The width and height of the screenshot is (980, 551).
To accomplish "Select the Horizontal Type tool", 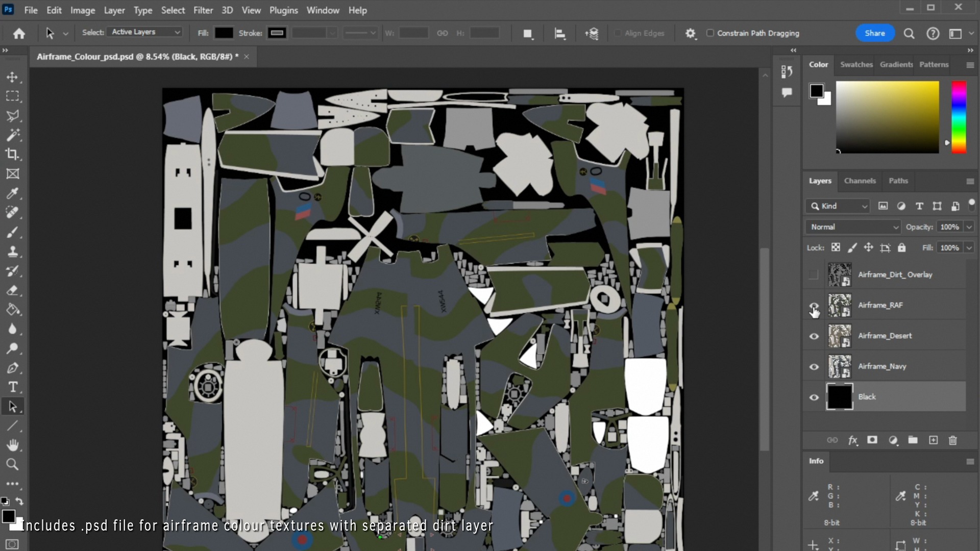I will 12,387.
